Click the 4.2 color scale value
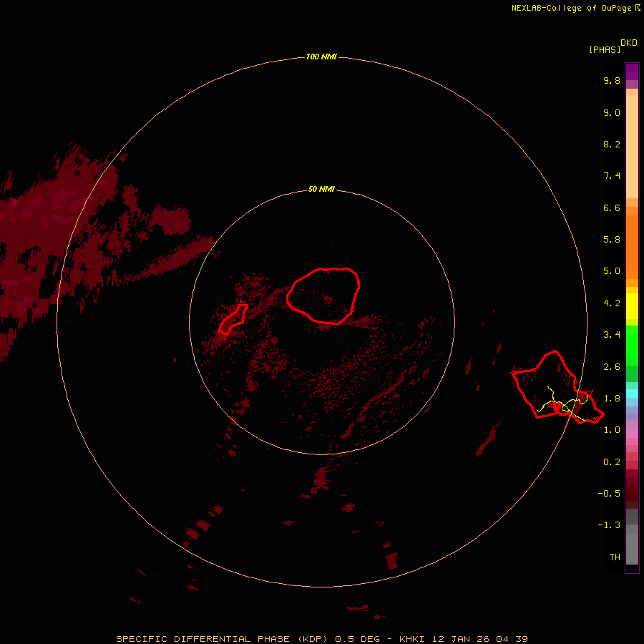Image resolution: width=644 pixels, height=644 pixels. pyautogui.click(x=612, y=303)
